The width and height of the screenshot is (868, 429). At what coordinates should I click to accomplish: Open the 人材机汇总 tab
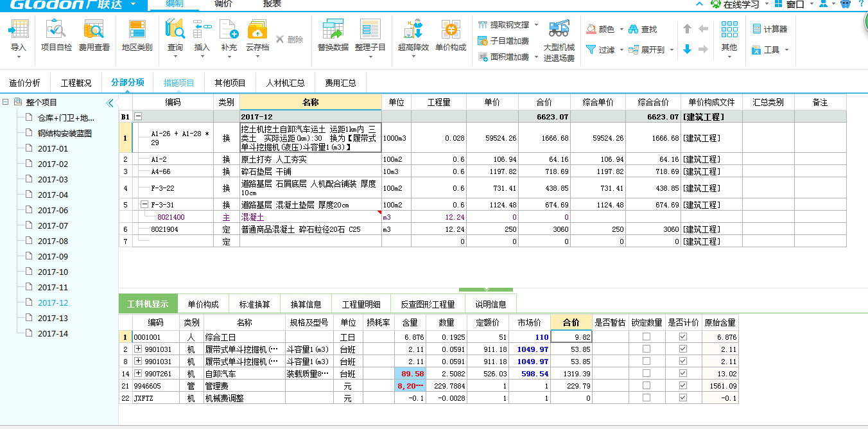(286, 83)
